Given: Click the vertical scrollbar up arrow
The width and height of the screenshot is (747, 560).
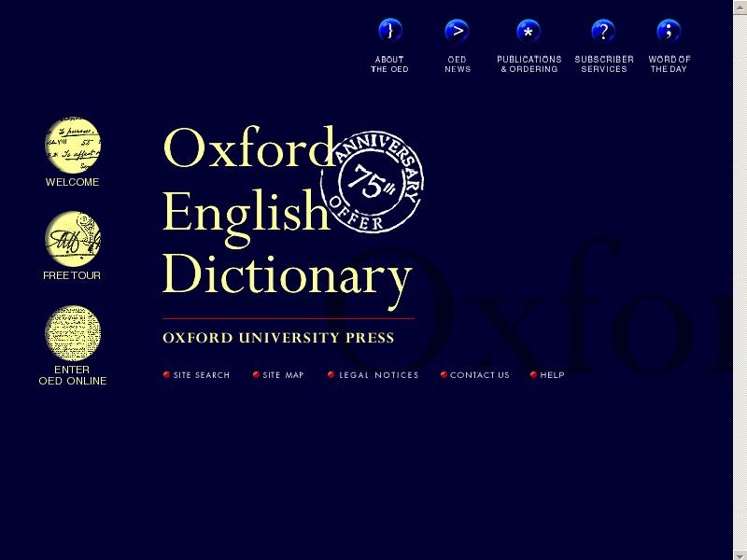Looking at the screenshot, I should [x=740, y=7].
